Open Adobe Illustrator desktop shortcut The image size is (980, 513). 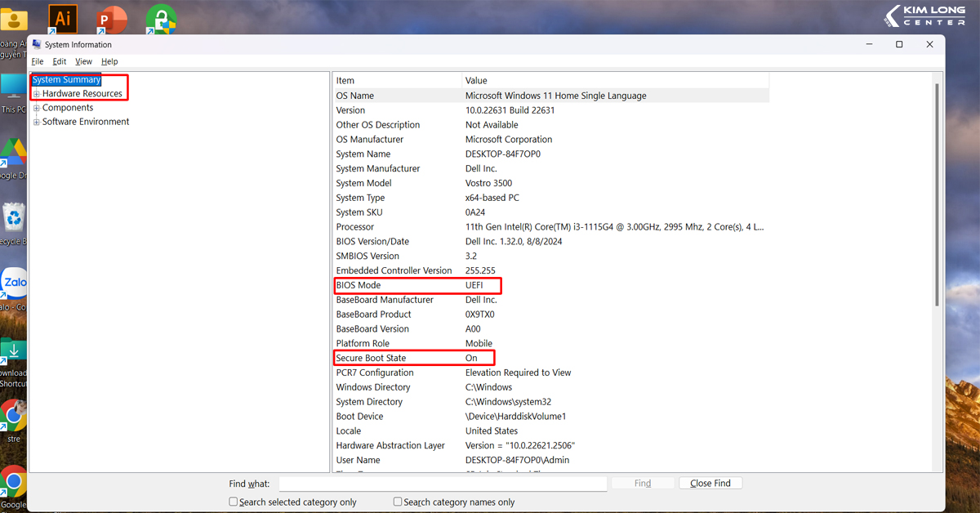[x=62, y=17]
